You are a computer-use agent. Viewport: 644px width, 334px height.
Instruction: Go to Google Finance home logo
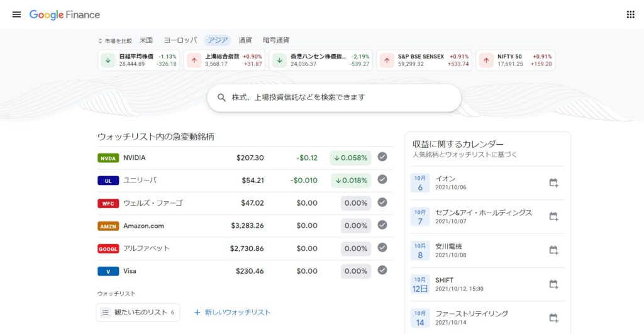pos(64,14)
